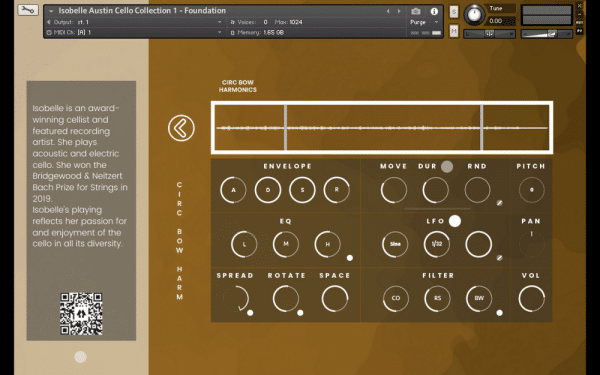Go to the previous instrument arrow
Screen dimensions: 600x375
tap(388, 11)
